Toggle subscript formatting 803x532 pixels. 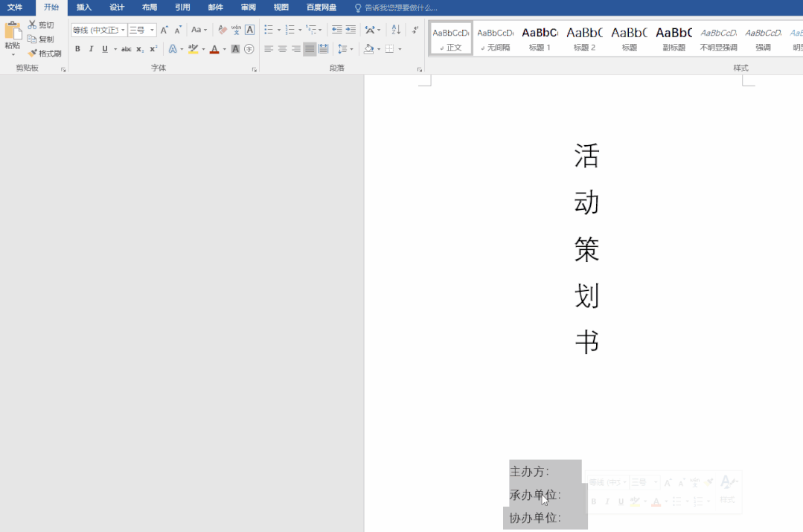pos(140,49)
